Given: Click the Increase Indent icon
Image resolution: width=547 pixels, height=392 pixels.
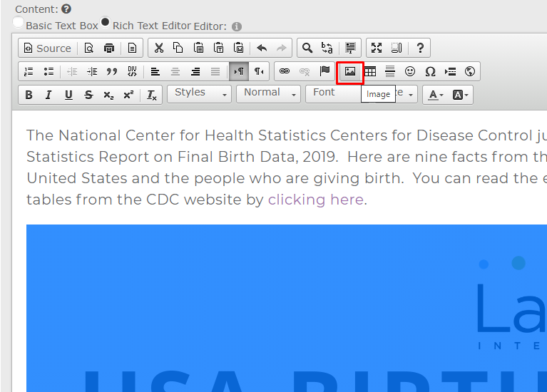Looking at the screenshot, I should (92, 71).
